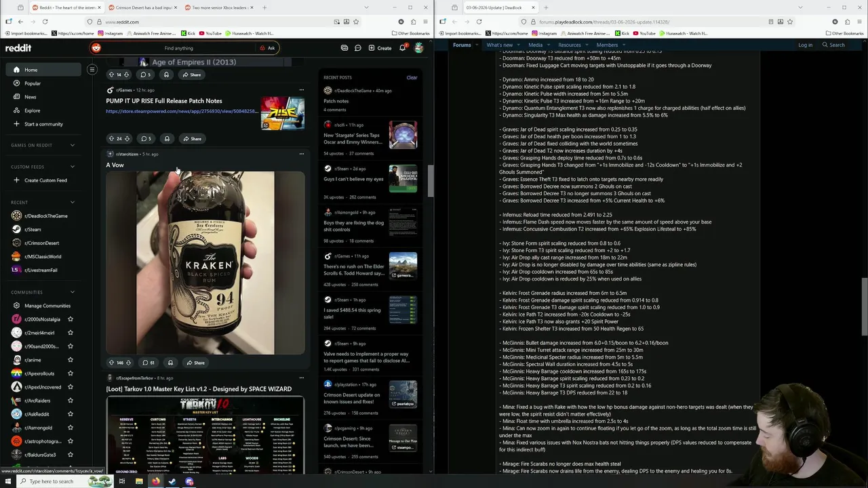
Task: Favorite r/ArcRaiders with the star
Action: [70, 401]
